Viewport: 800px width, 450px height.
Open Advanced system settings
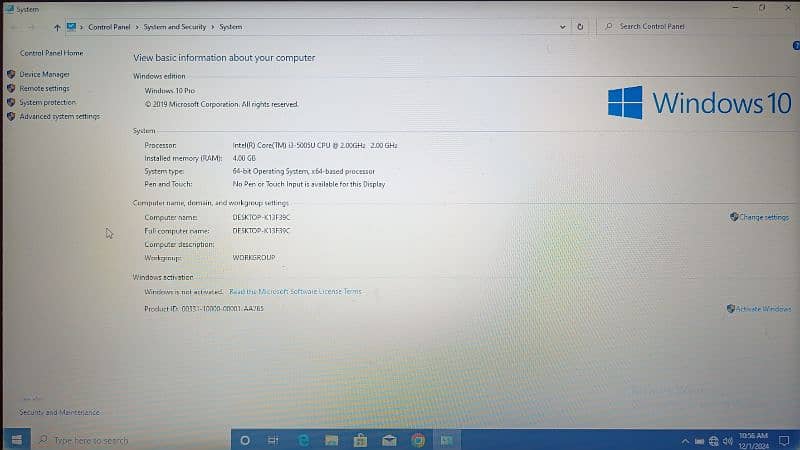tap(59, 116)
